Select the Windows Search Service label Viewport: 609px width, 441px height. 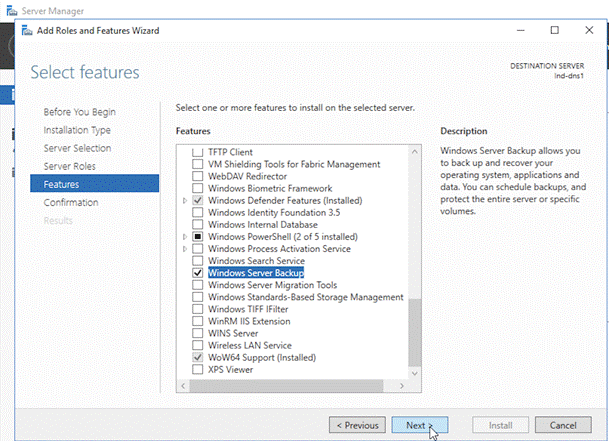256,261
